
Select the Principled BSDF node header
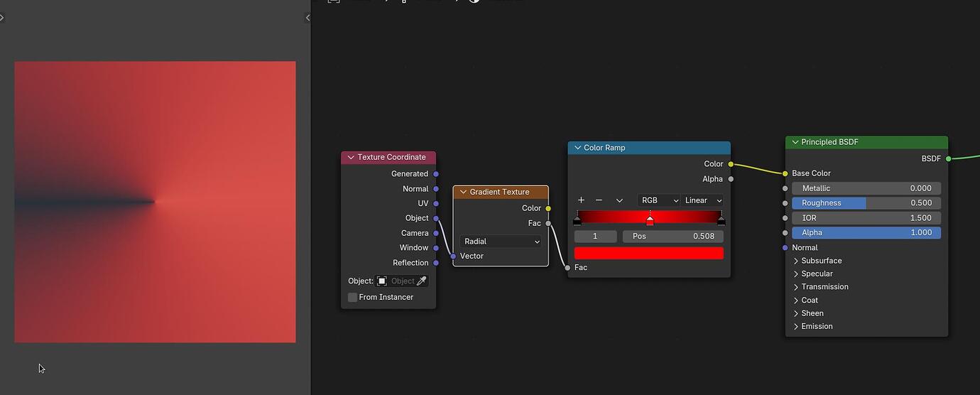(866, 142)
